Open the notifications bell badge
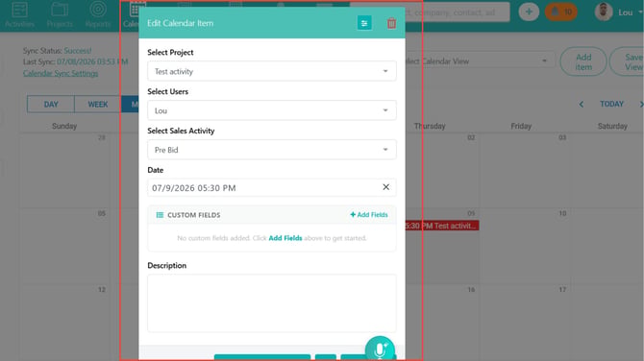This screenshot has height=361, width=644. coord(561,12)
